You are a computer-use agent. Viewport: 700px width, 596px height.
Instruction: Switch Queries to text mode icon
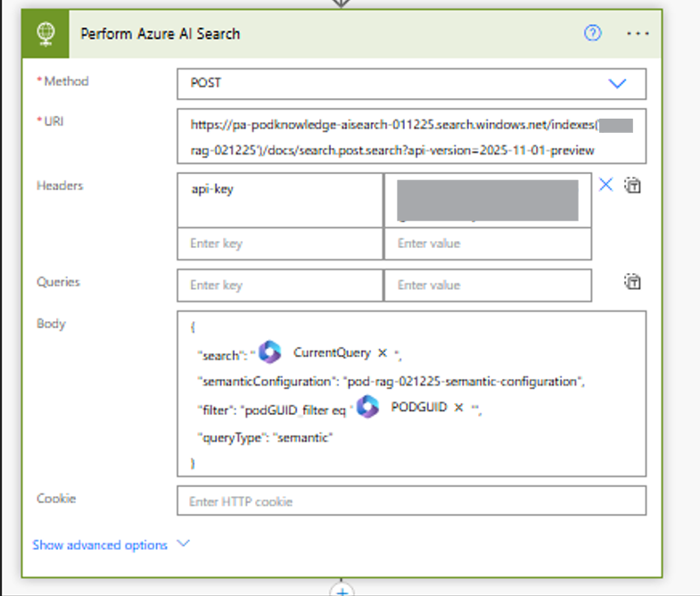point(633,282)
